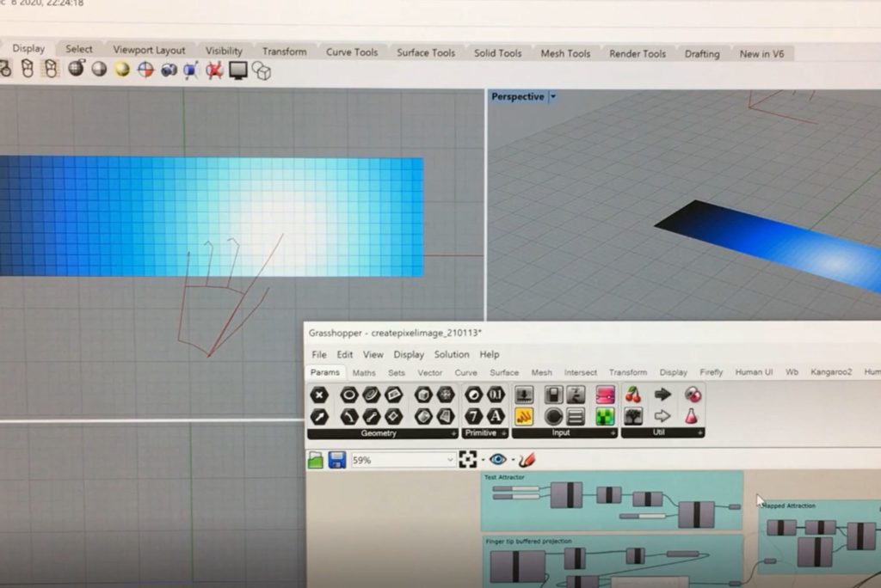The width and height of the screenshot is (881, 588).
Task: Open a Grasshopper file with the green folder icon
Action: click(316, 460)
